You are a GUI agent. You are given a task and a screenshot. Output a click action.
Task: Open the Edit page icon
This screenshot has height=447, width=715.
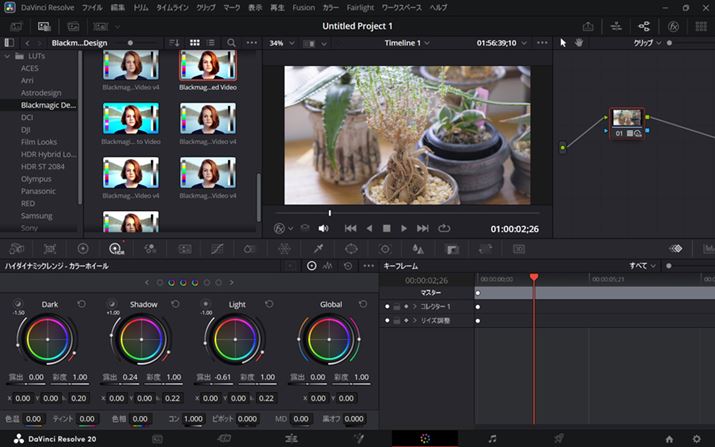pos(290,438)
